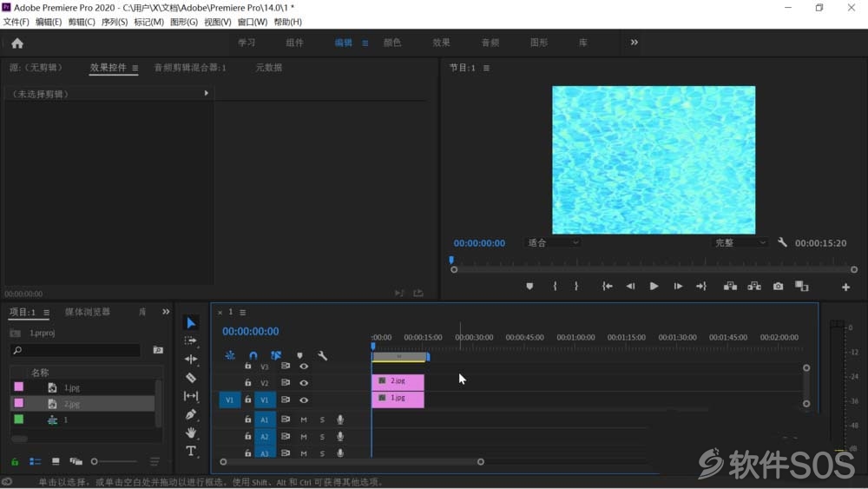Solo audio track A2
This screenshot has height=489, width=868.
coord(322,437)
